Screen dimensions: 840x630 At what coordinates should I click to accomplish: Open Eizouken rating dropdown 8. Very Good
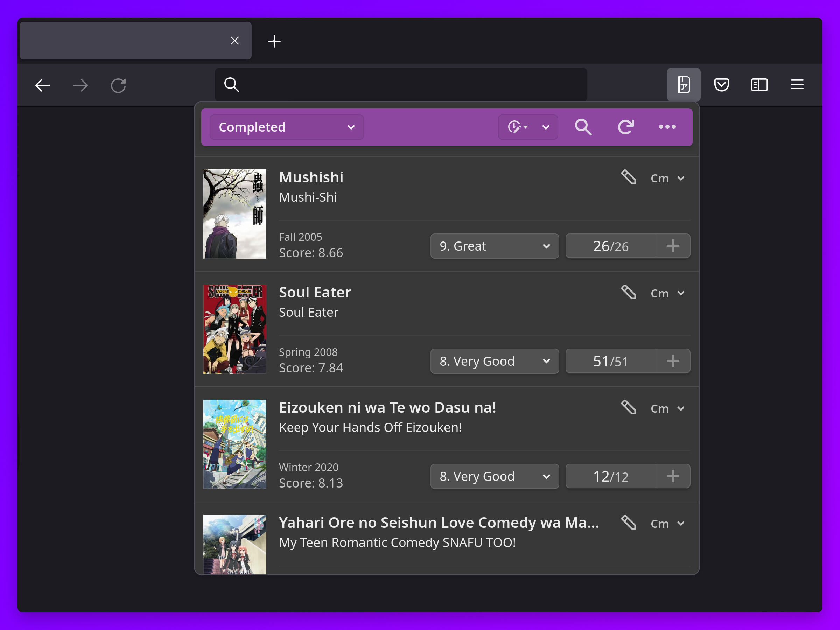[x=495, y=476]
